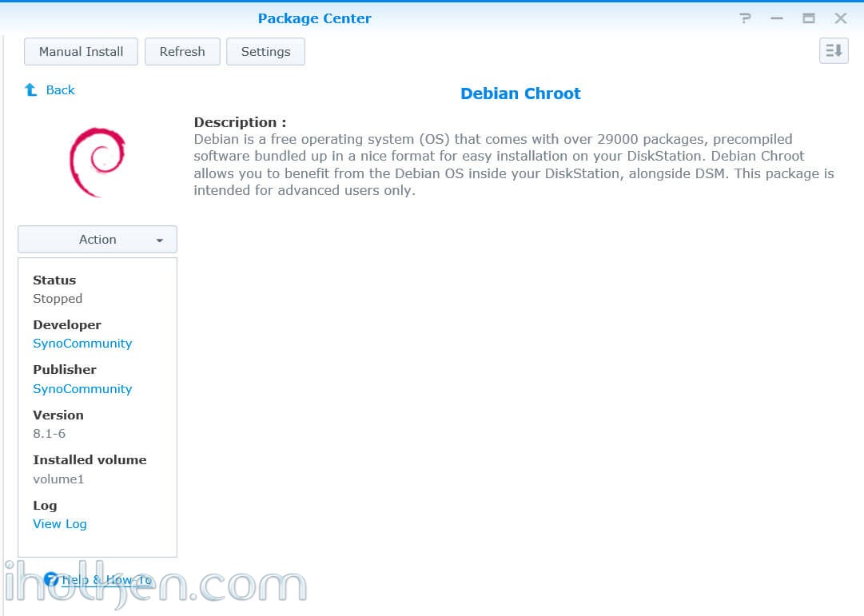Open SynoCommunity Publisher link

pyautogui.click(x=82, y=389)
